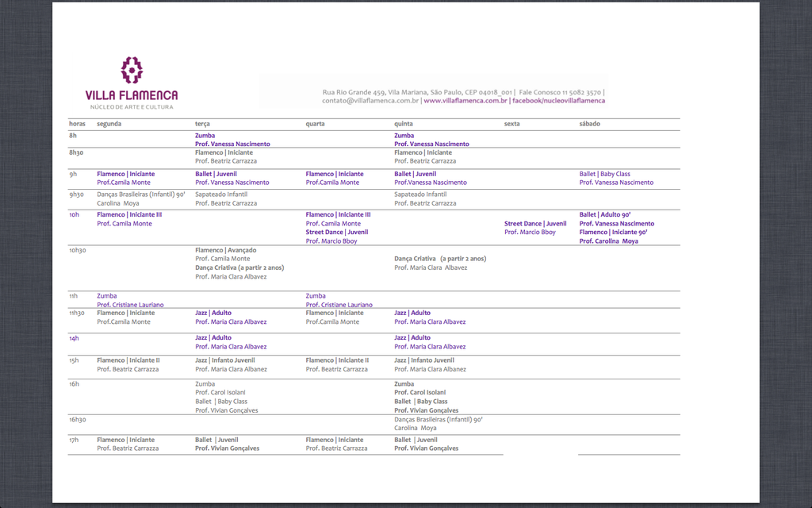This screenshot has height=508, width=812.
Task: Open the facebook/nucleovillaflamenca link
Action: (x=557, y=101)
